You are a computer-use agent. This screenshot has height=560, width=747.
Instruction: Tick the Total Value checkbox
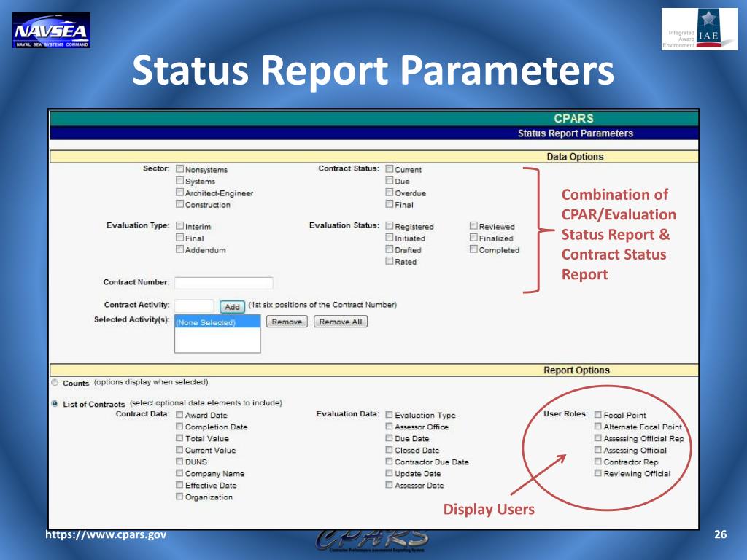pos(179,438)
